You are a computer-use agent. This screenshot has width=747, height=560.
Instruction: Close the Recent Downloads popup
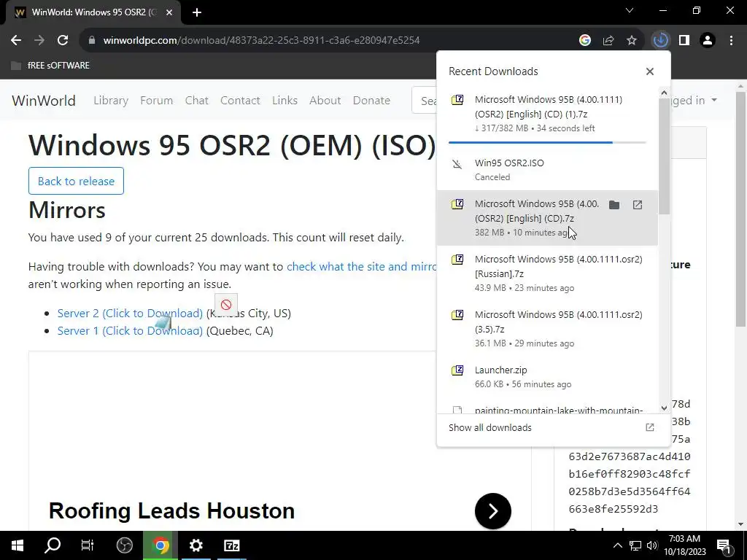point(650,71)
